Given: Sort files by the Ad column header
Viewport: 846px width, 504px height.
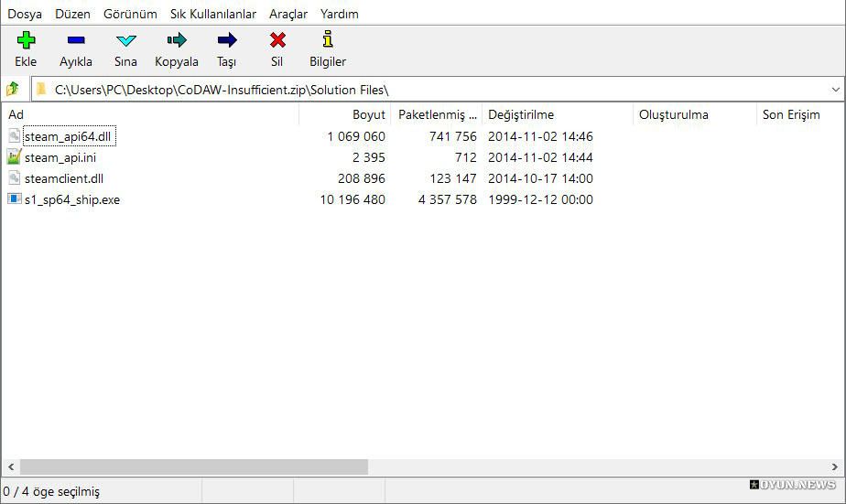Looking at the screenshot, I should coord(150,114).
